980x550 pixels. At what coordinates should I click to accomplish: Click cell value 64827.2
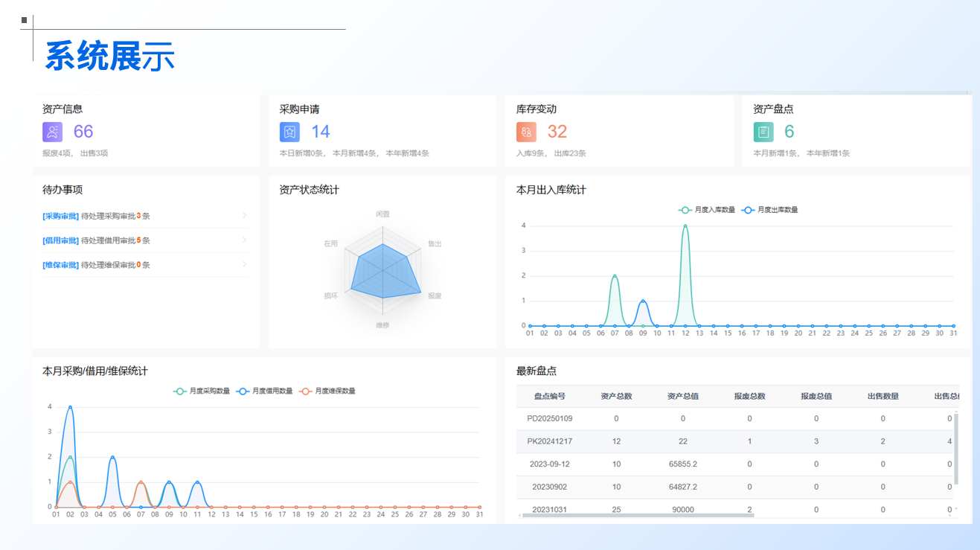[x=683, y=487]
